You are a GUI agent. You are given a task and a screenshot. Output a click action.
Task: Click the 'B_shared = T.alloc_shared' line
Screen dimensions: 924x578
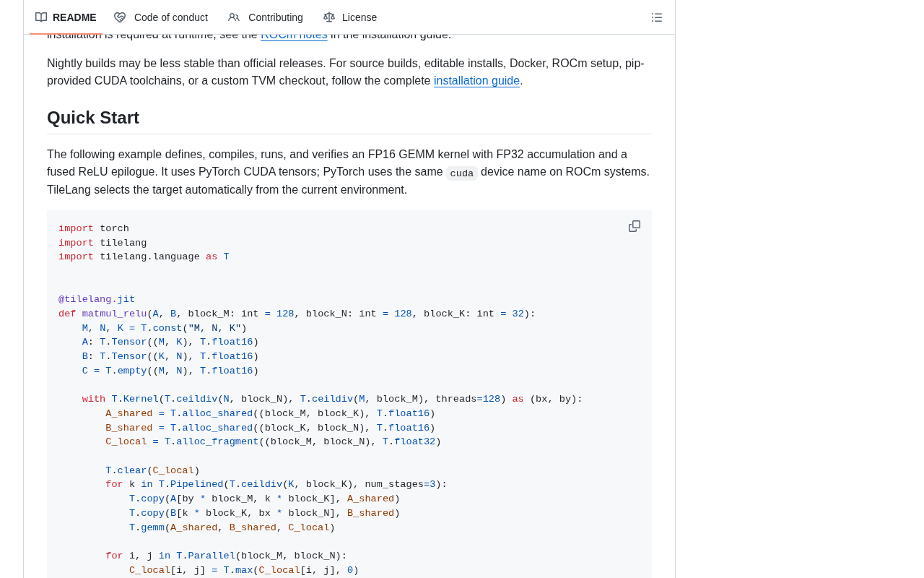pyautogui.click(x=271, y=428)
